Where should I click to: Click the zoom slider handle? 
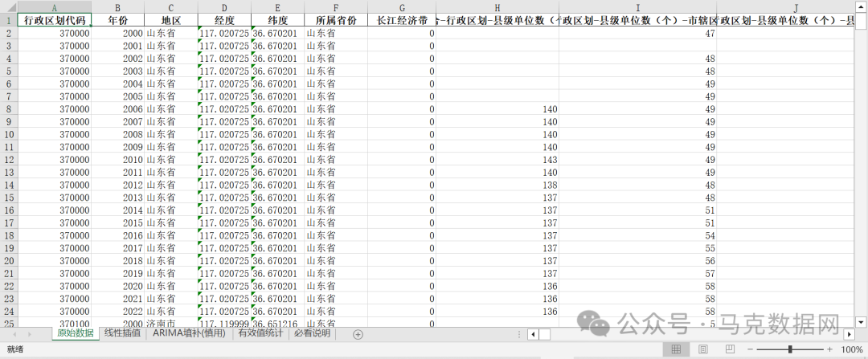[790, 349]
